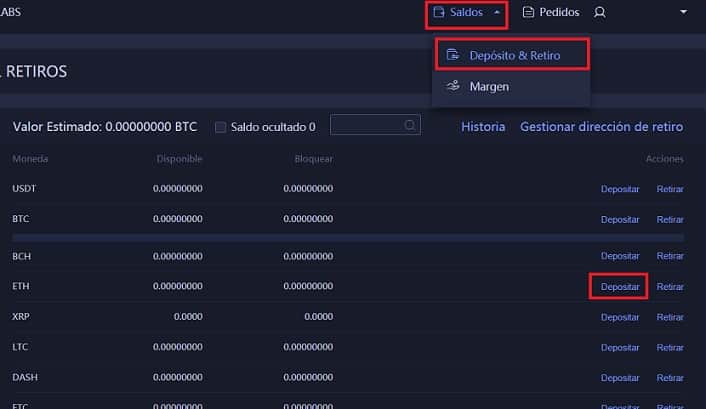Open the Saldos menu
The image size is (706, 409).
coord(466,13)
